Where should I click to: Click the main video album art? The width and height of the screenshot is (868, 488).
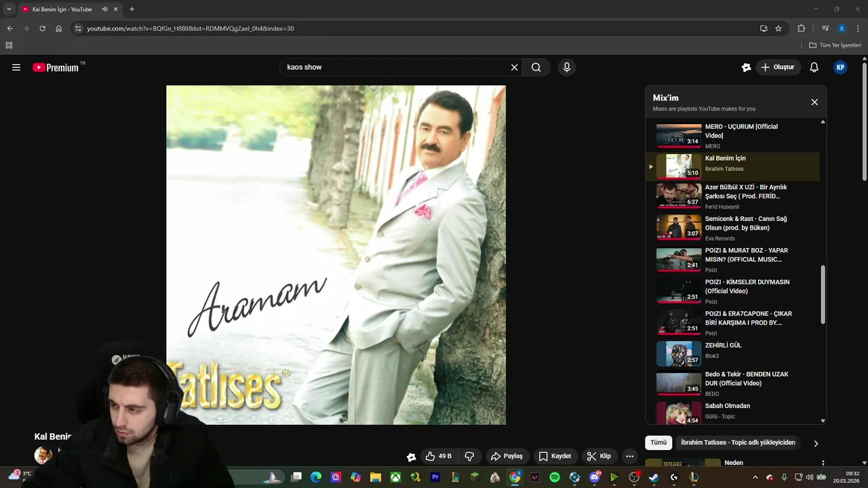[x=336, y=255]
